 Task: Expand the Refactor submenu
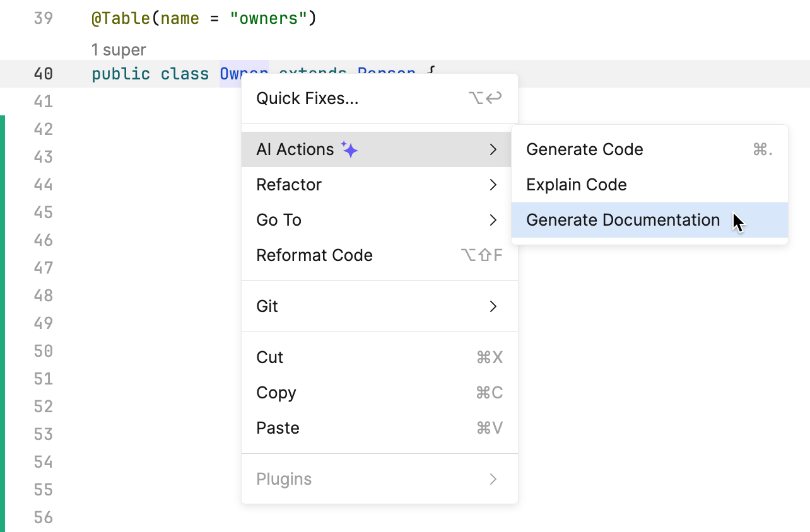[x=289, y=185]
